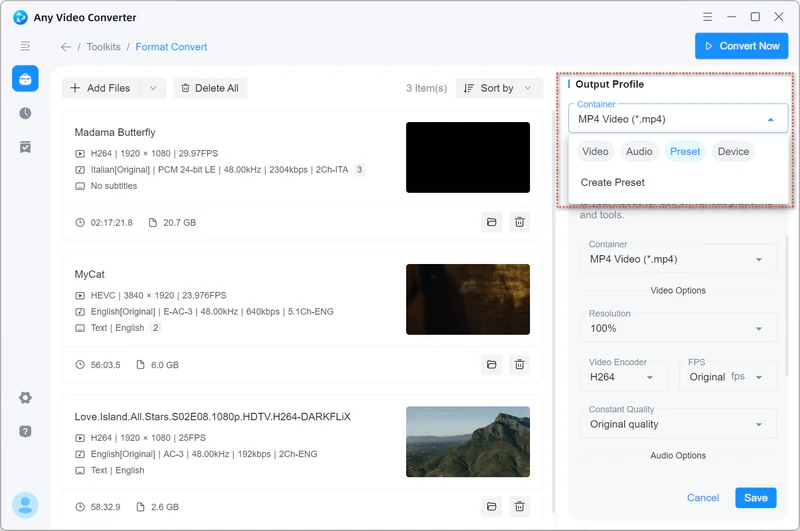Open the Constant Quality dropdown

click(678, 424)
